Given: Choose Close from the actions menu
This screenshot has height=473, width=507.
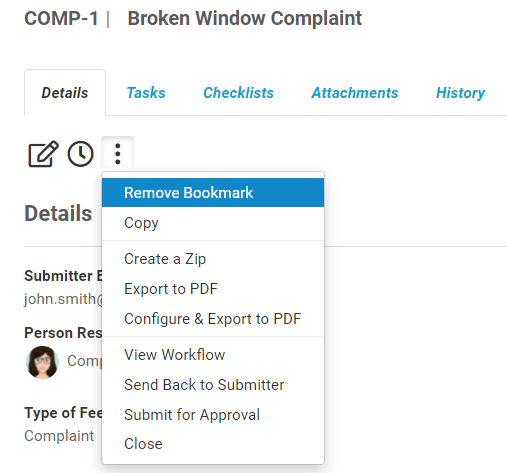Looking at the screenshot, I should pyautogui.click(x=213, y=444).
